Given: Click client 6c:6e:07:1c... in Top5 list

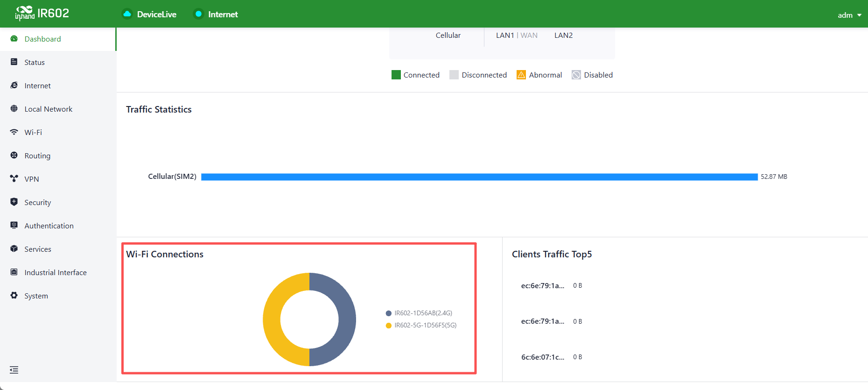Looking at the screenshot, I should click(543, 357).
